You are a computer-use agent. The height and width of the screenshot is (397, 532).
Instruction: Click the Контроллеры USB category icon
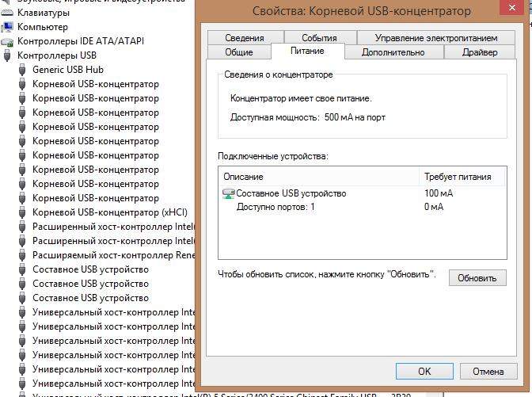8,55
